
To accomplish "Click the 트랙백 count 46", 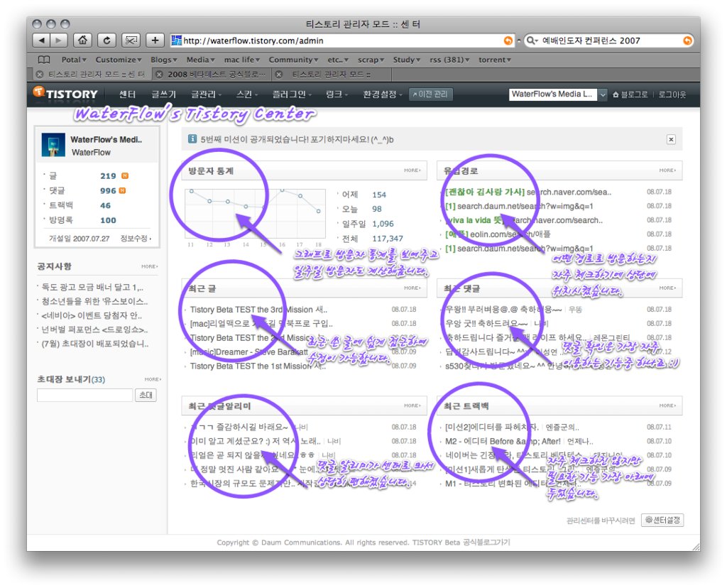I will pos(105,205).
